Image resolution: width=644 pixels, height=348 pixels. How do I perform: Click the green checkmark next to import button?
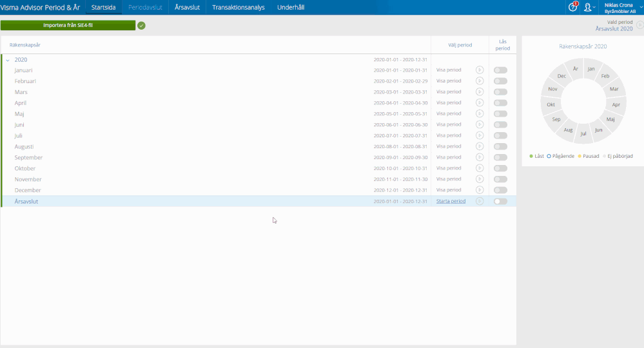pos(141,26)
